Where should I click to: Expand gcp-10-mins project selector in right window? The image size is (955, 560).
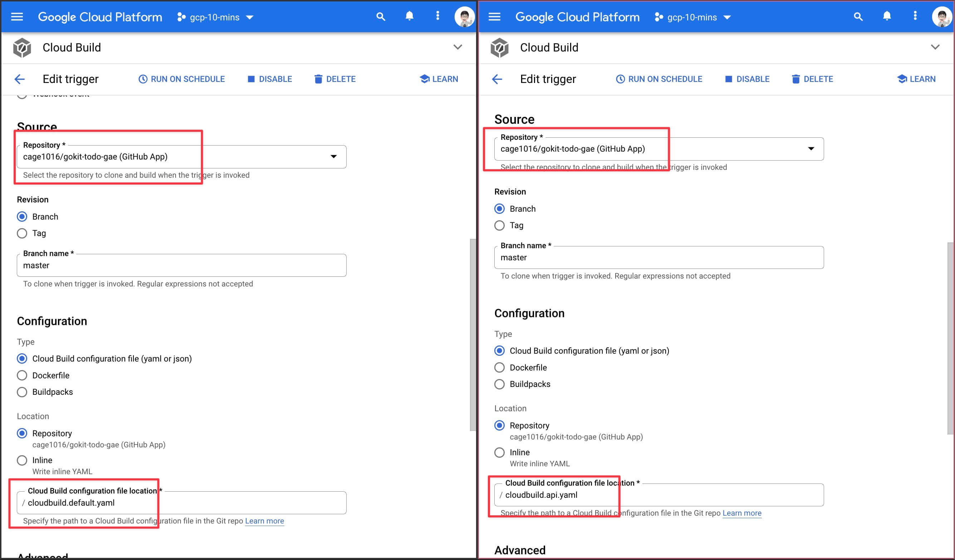tap(693, 17)
